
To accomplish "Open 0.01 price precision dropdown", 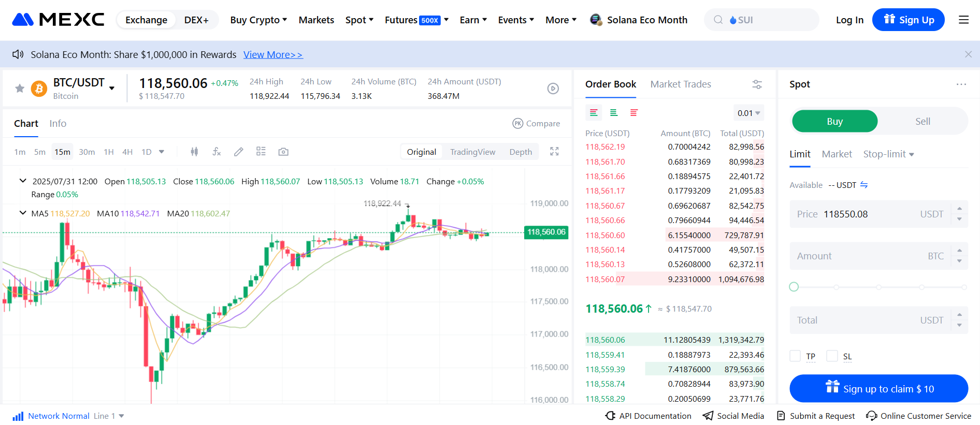I will tap(749, 113).
